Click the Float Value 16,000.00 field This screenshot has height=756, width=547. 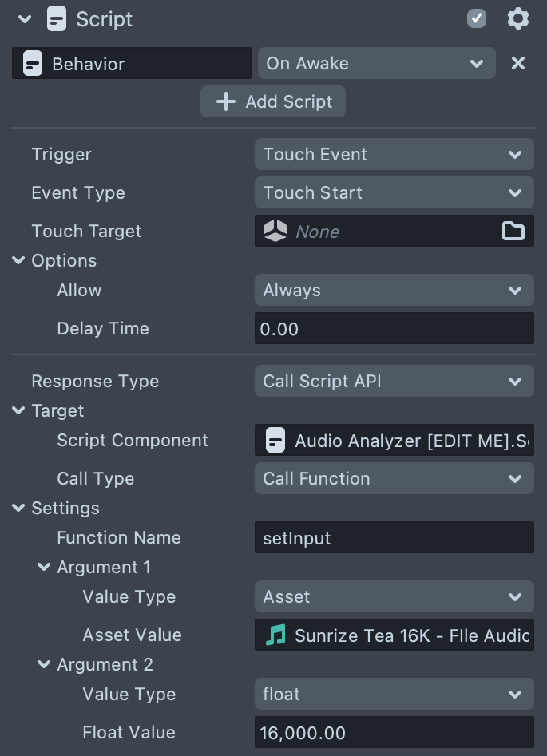[394, 732]
